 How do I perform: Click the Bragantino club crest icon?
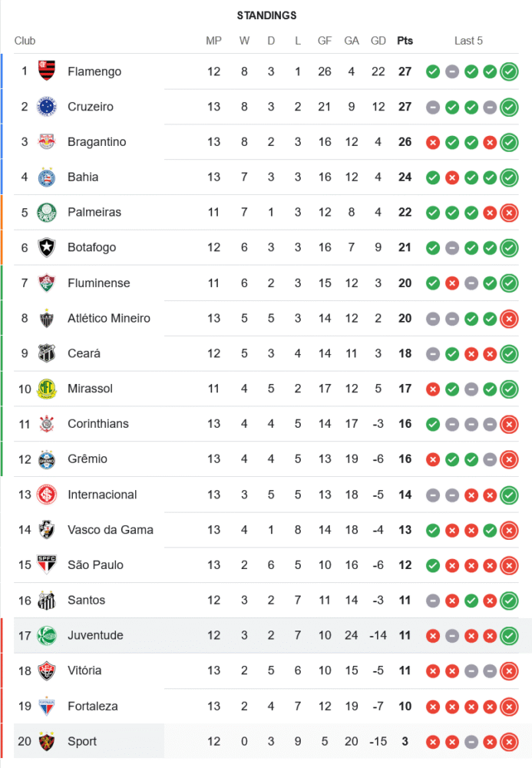coord(47,142)
